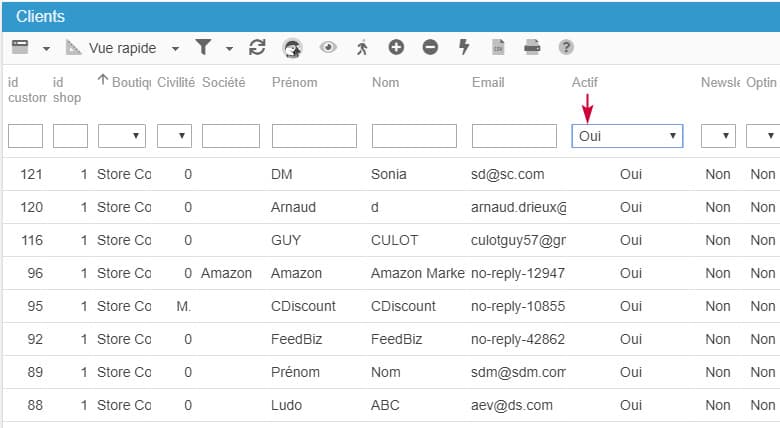780x428 pixels.
Task: Click the funnel filter icon
Action: point(203,47)
